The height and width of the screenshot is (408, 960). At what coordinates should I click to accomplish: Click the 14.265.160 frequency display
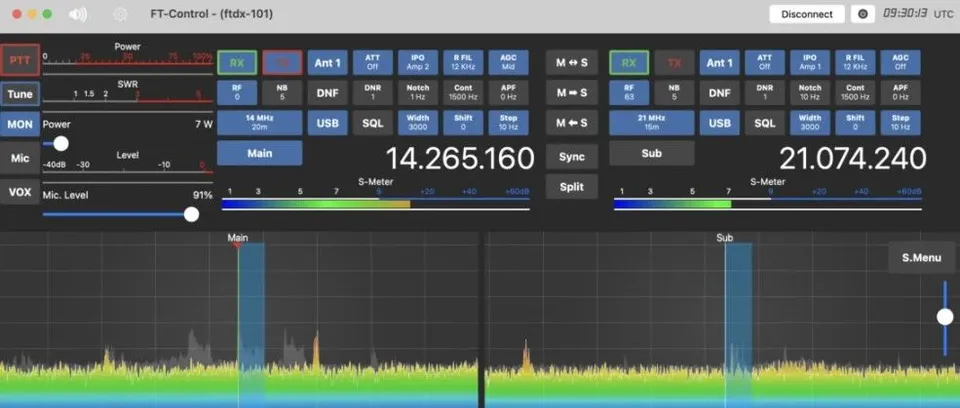(460, 159)
